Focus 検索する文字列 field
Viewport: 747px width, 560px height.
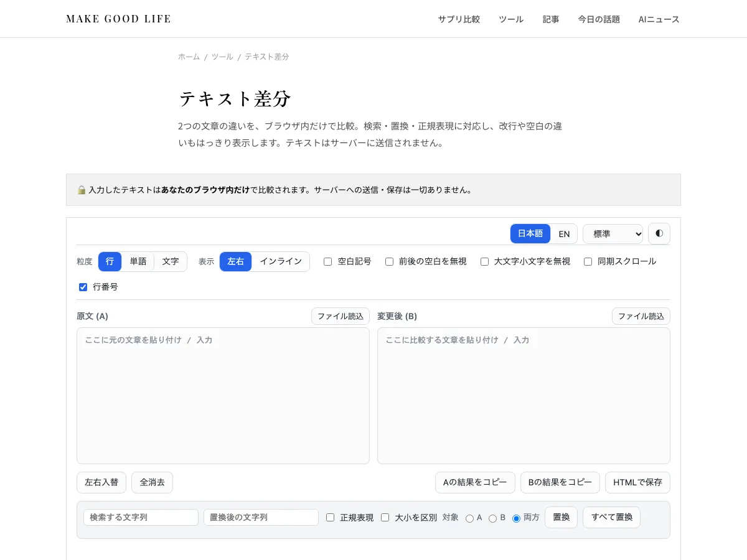141,517
